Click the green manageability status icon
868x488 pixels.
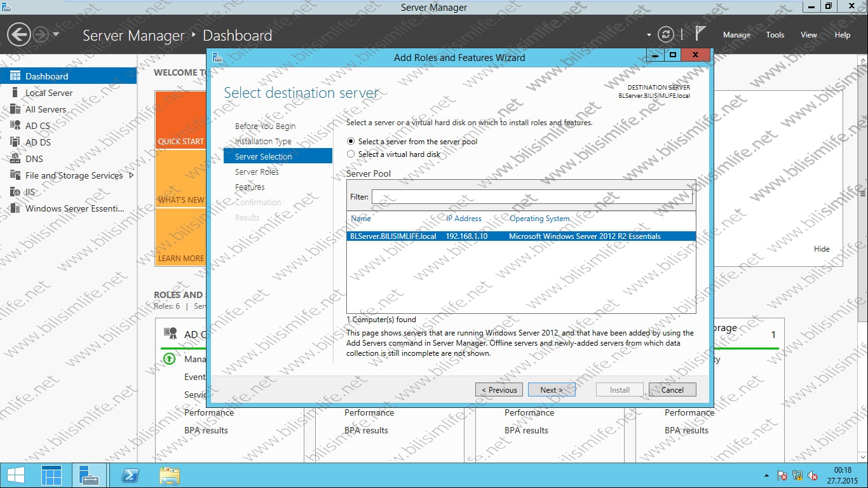(169, 359)
